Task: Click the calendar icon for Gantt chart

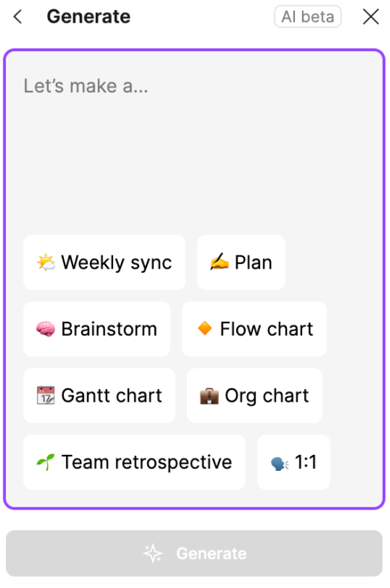Action: click(46, 395)
